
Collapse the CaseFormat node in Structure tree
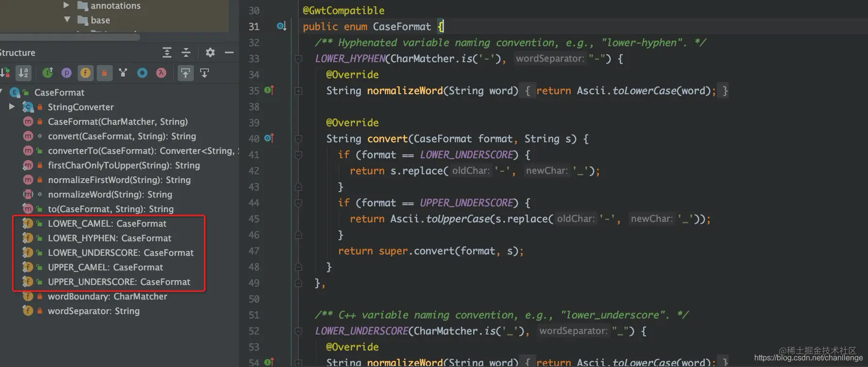coord(2,92)
